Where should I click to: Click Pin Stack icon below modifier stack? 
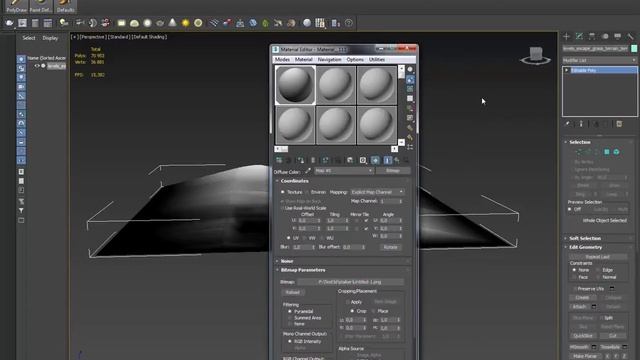pyautogui.click(x=568, y=124)
